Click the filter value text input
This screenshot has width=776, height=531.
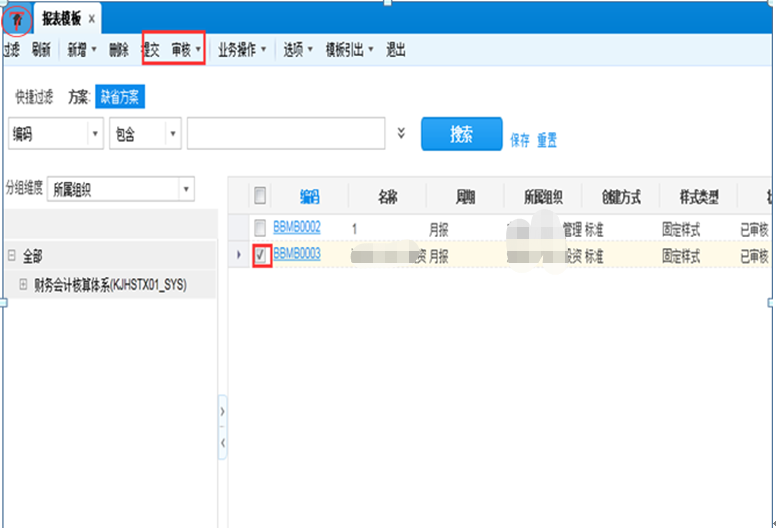tap(286, 134)
